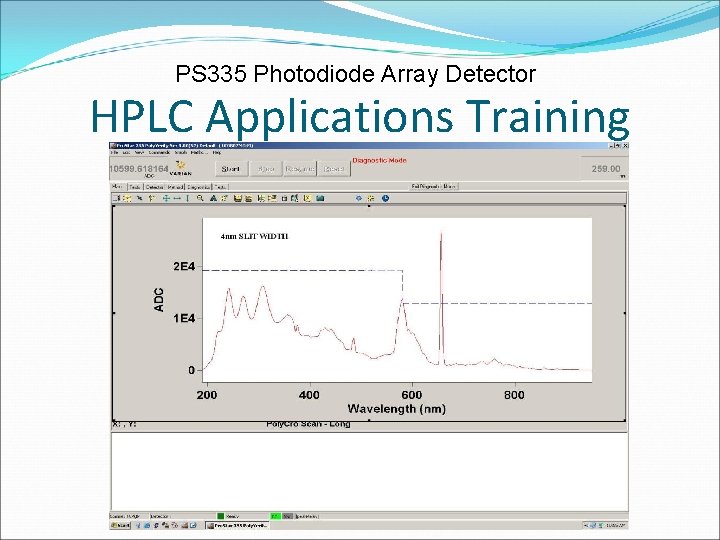Image resolution: width=720 pixels, height=540 pixels.
Task: Click the spectrum plot area
Action: (397, 299)
